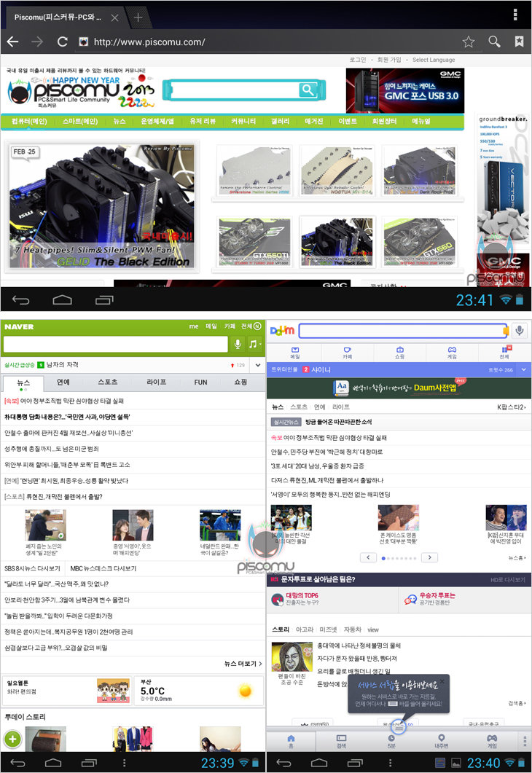The image size is (532, 773).
Task: Expand Daum 트위터인물 trending chevron
Action: click(x=523, y=369)
